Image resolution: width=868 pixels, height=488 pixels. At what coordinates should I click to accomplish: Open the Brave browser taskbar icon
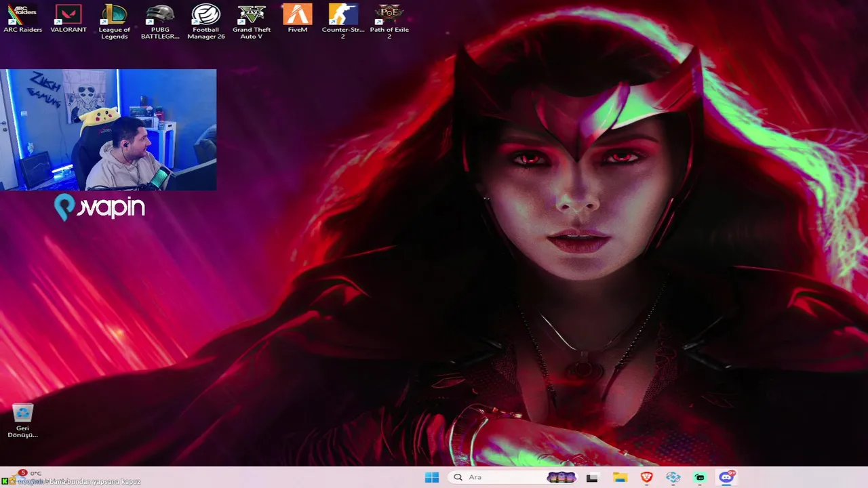[647, 477]
